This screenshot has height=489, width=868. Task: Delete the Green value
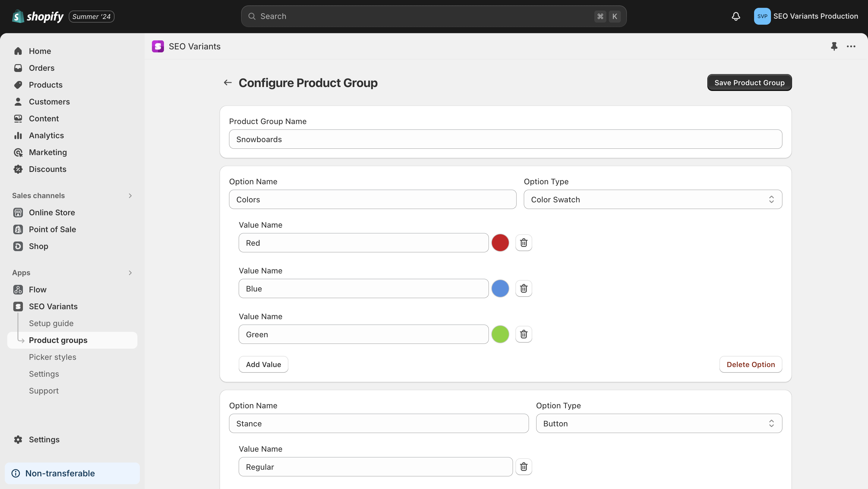pyautogui.click(x=524, y=334)
